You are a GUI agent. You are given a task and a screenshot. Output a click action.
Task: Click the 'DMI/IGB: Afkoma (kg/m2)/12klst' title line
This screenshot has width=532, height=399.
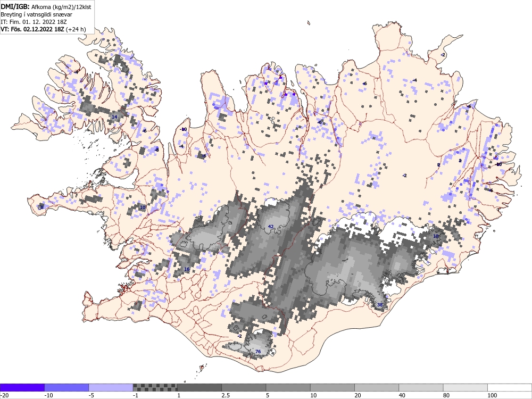point(46,6)
